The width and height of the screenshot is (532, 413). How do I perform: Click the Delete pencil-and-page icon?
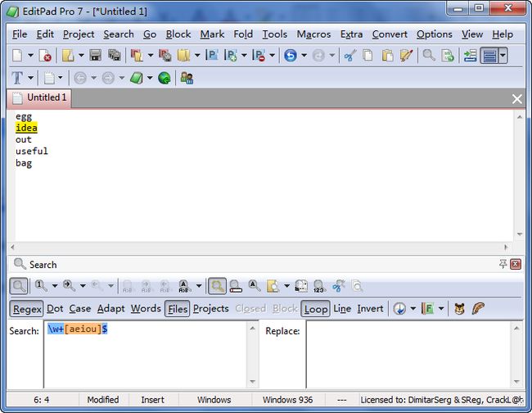point(406,55)
